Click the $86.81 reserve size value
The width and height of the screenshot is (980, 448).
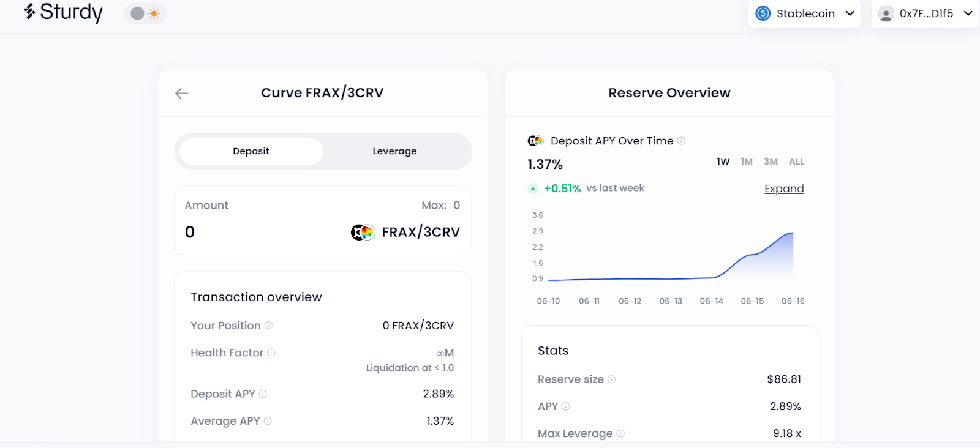pyautogui.click(x=784, y=379)
